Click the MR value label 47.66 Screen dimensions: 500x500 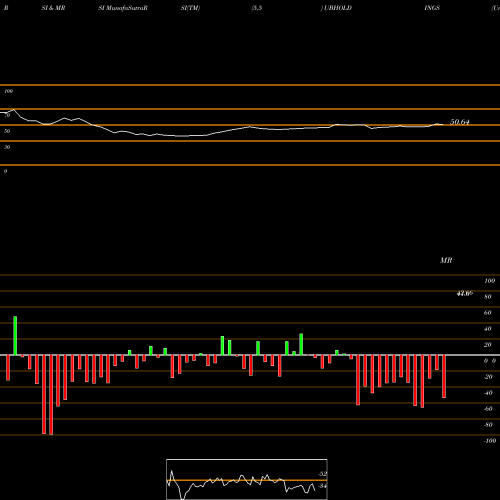(x=465, y=293)
